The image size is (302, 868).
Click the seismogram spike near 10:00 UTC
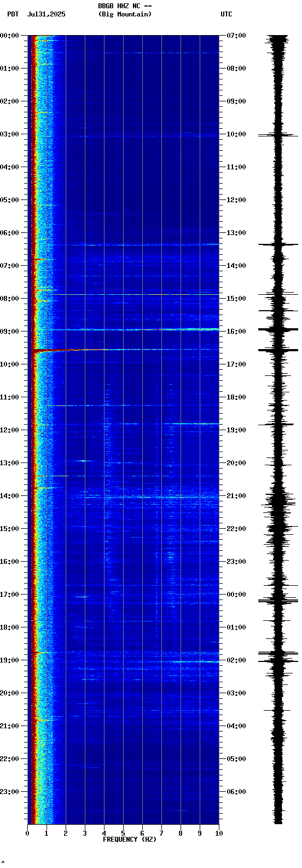(278, 135)
